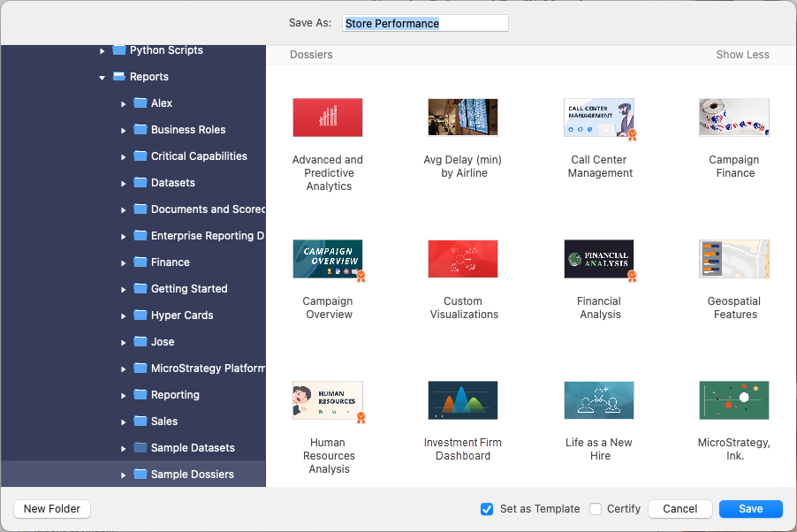The width and height of the screenshot is (797, 532).
Task: Click the Investment Firm Dashboard icon
Action: (x=463, y=400)
